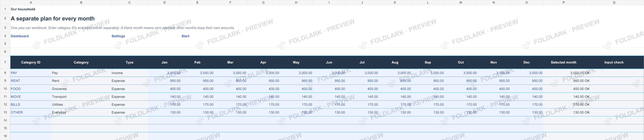644x140 pixels.
Task: Go to the Start link
Action: (185, 36)
